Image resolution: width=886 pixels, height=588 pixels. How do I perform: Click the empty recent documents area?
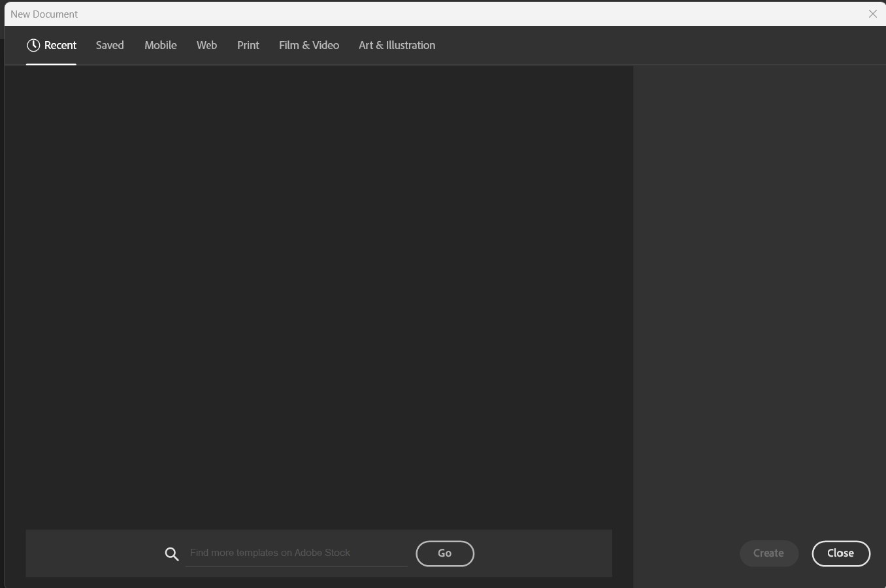319,294
